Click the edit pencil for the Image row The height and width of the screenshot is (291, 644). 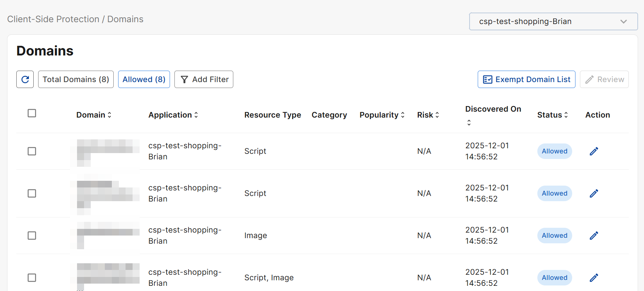(594, 236)
